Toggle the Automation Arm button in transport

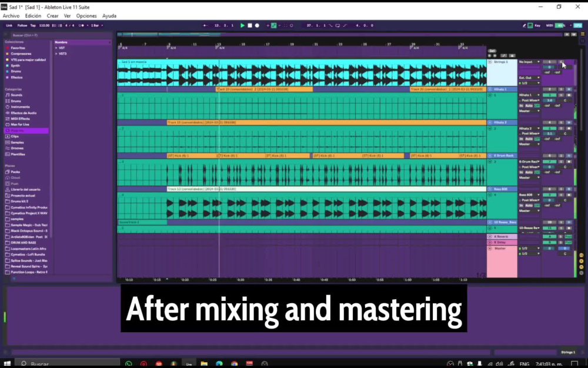tap(274, 25)
